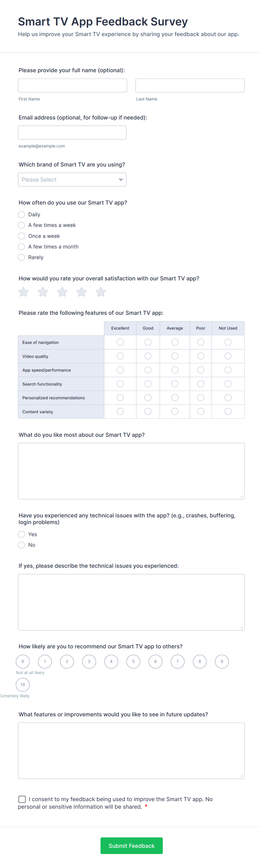Select 'Daily' usage frequency
Screen dimensions: 260x868
(x=21, y=214)
